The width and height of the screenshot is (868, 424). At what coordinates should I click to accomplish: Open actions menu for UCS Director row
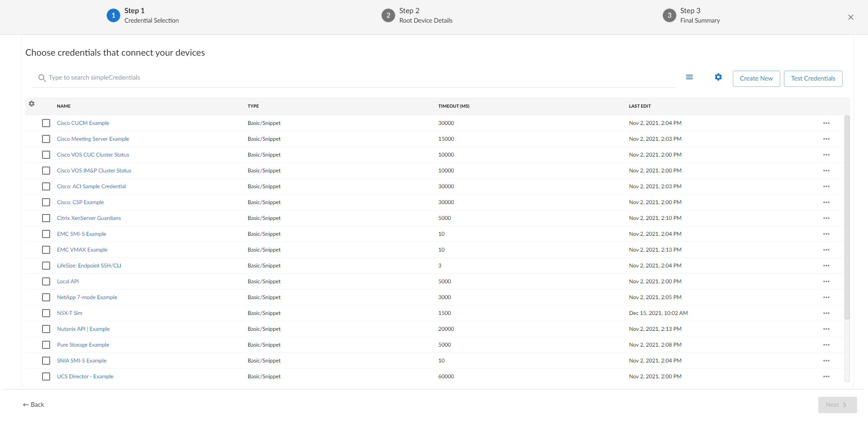coord(826,376)
